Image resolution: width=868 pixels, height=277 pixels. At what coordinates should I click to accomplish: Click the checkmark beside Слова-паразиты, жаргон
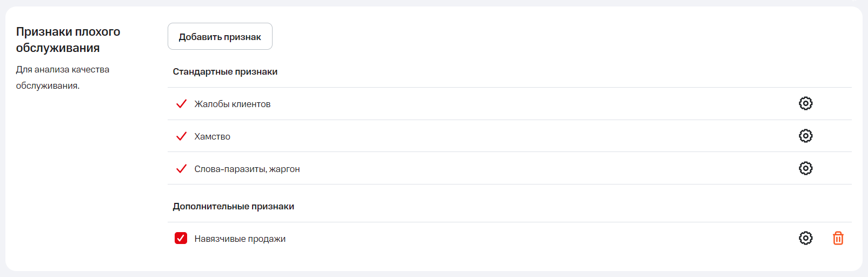(181, 169)
